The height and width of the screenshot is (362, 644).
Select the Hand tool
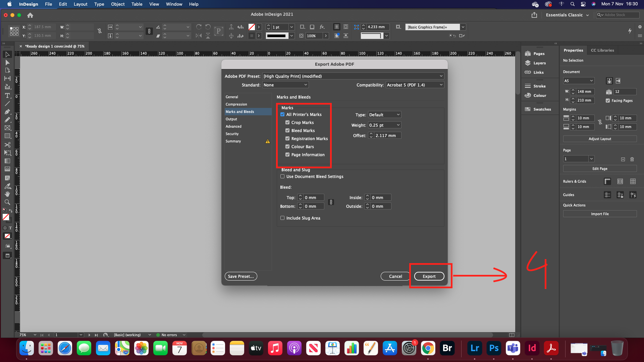[7, 194]
